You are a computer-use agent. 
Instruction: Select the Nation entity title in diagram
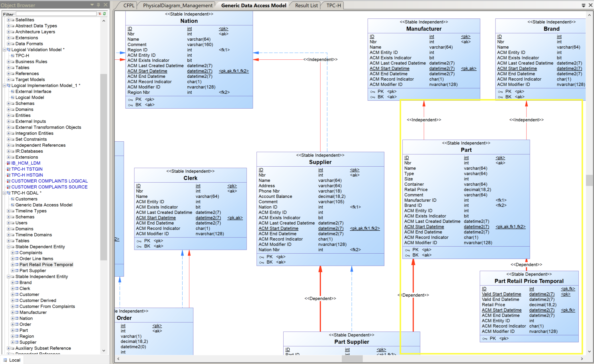(189, 21)
